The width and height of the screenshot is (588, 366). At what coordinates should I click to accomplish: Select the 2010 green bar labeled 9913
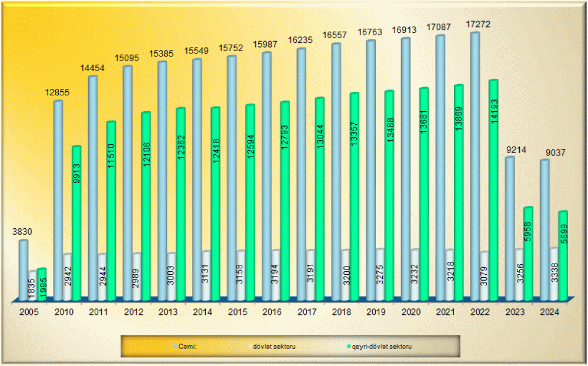pos(76,224)
